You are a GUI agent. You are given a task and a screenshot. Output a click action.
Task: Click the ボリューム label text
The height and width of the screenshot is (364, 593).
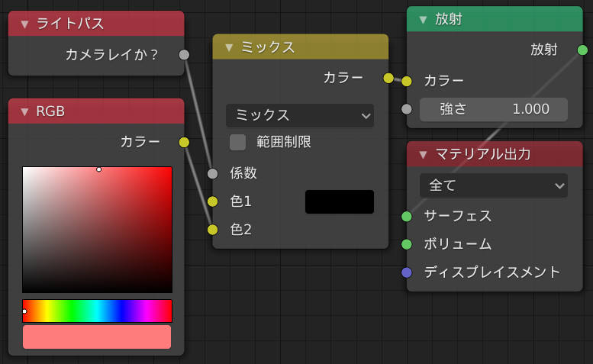458,244
